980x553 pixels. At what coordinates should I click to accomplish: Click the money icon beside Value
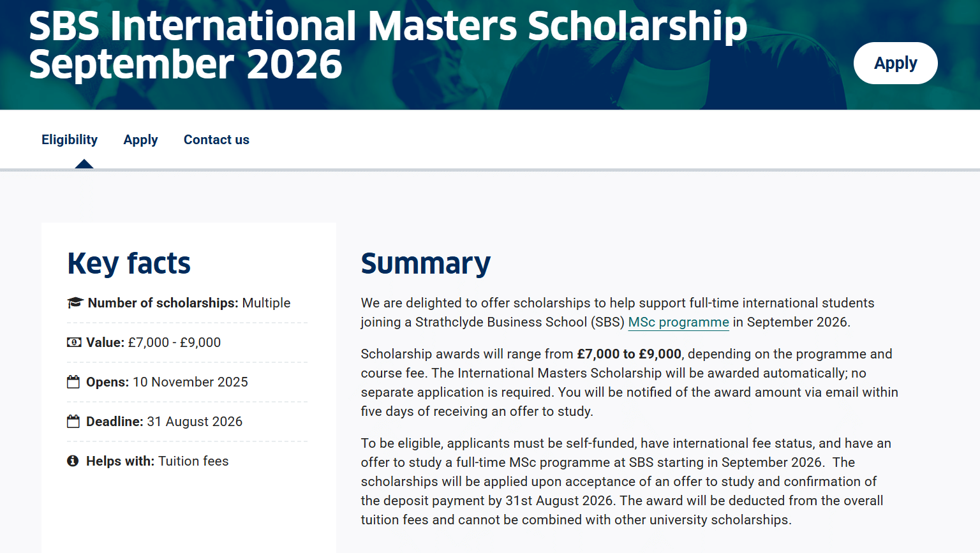pyautogui.click(x=74, y=343)
